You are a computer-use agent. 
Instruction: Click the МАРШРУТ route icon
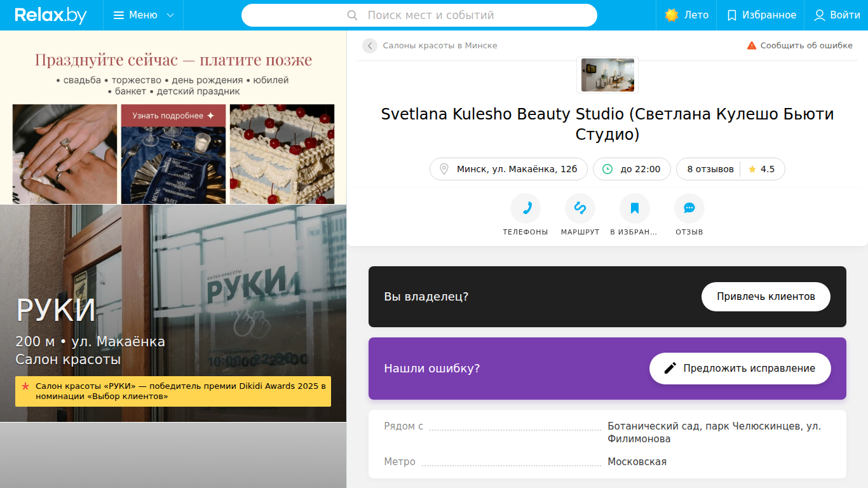[580, 208]
